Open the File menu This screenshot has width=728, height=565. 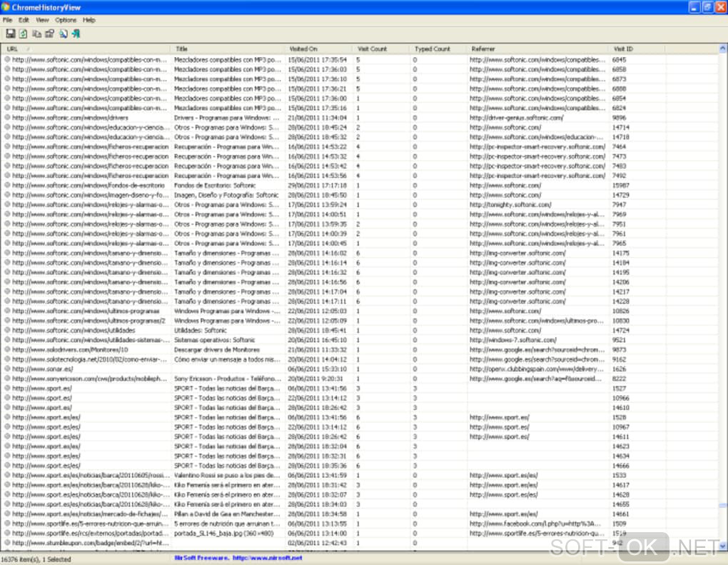(x=7, y=20)
